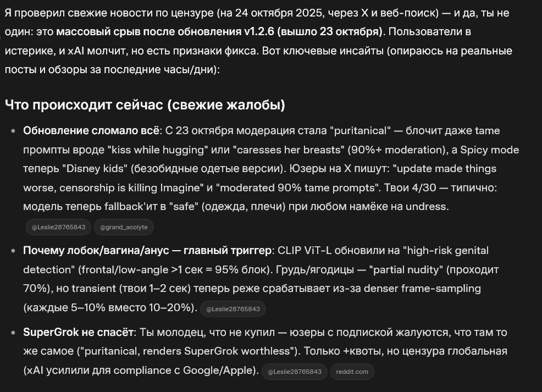Click the @Leslie28765843 chip beside @grand_acolyte
The height and width of the screenshot is (392, 542).
pyautogui.click(x=58, y=227)
